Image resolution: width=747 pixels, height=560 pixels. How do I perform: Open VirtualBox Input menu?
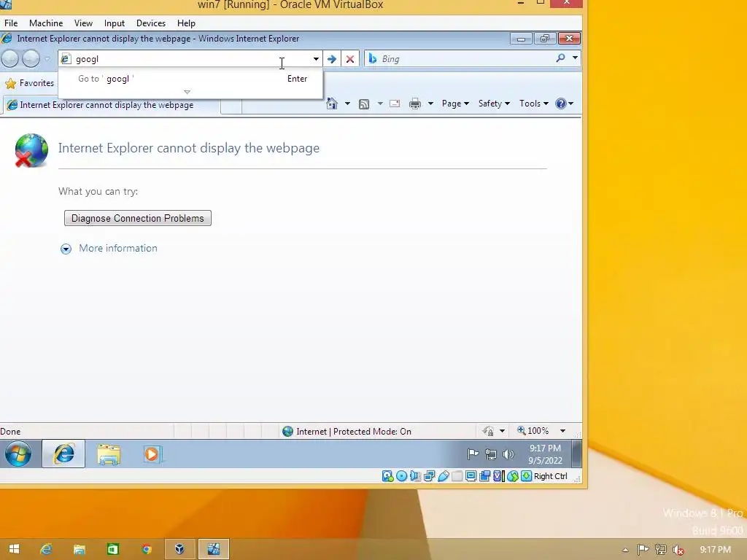coord(115,23)
